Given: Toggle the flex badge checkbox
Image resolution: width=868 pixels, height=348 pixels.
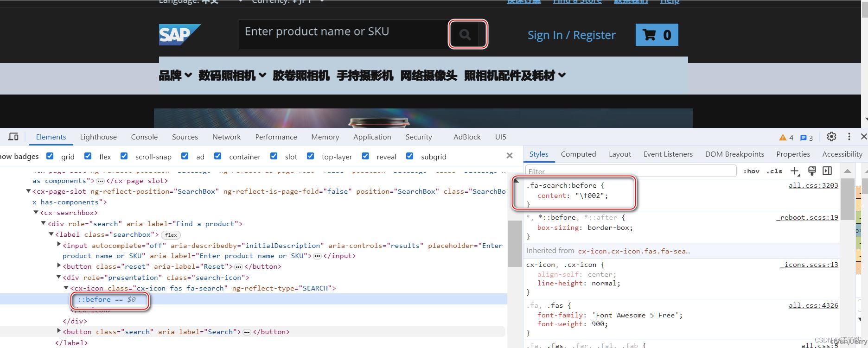Looking at the screenshot, I should click(88, 156).
